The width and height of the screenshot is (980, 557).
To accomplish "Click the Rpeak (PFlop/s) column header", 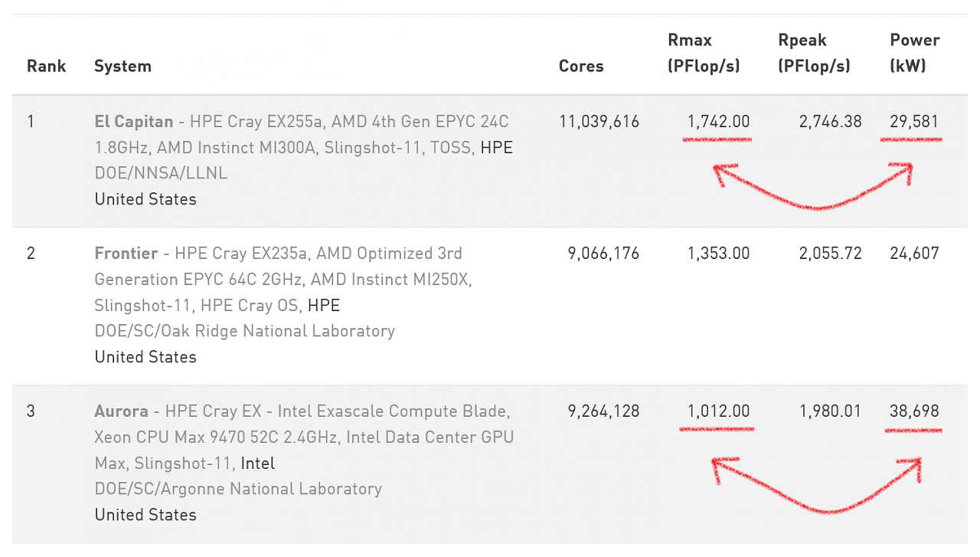I will pos(814,53).
